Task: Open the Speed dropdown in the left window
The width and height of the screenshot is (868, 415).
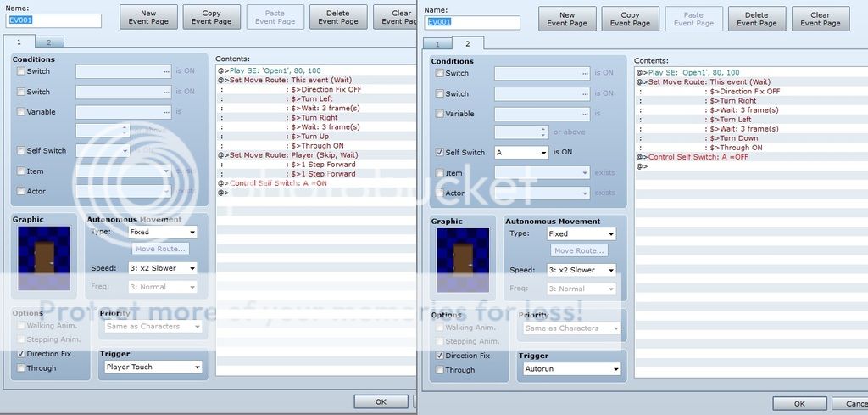Action: 162,268
